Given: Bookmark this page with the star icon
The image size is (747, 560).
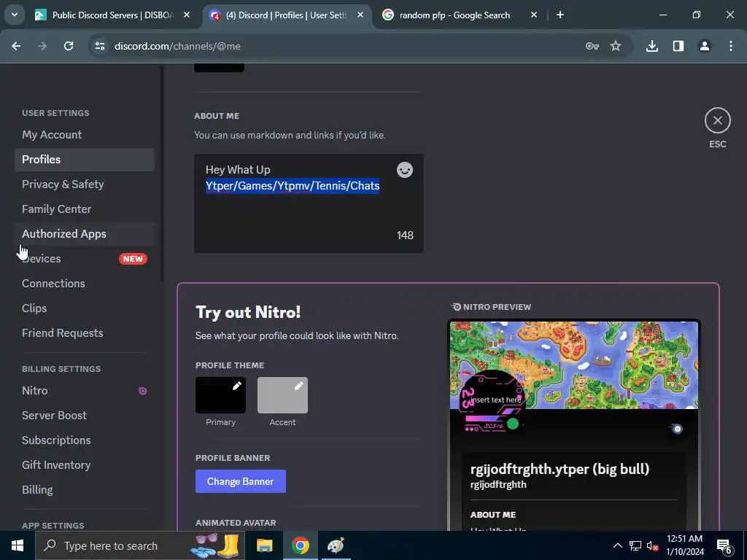Looking at the screenshot, I should point(616,46).
